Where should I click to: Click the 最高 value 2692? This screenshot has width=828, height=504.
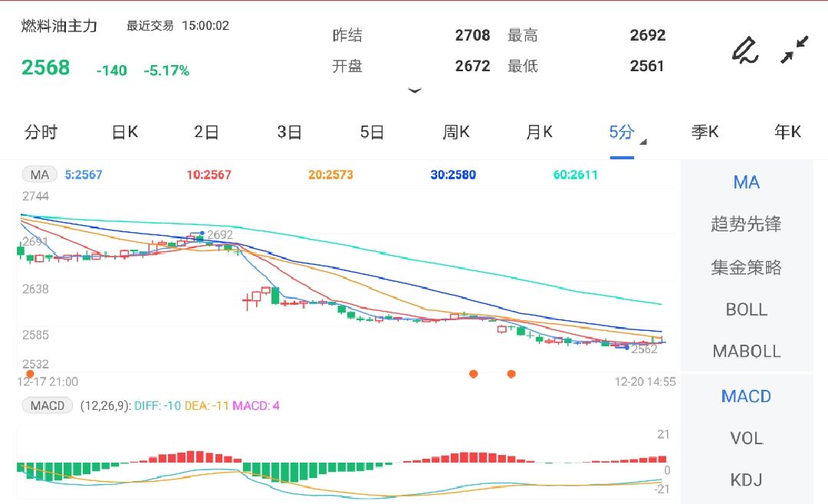pyautogui.click(x=647, y=35)
